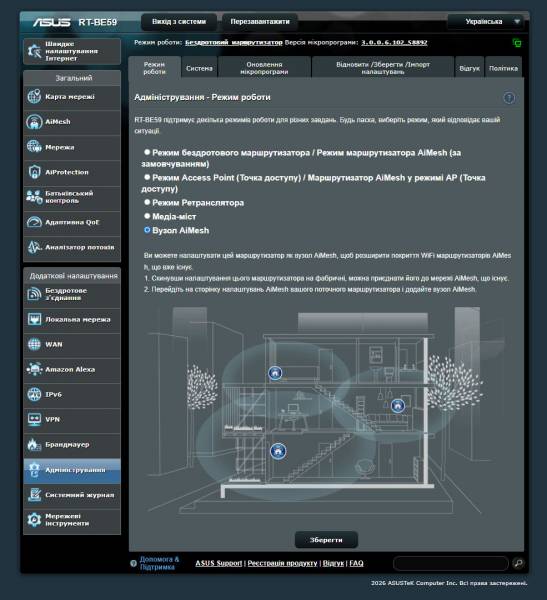
Task: Click the WAN globe icon
Action: point(34,344)
